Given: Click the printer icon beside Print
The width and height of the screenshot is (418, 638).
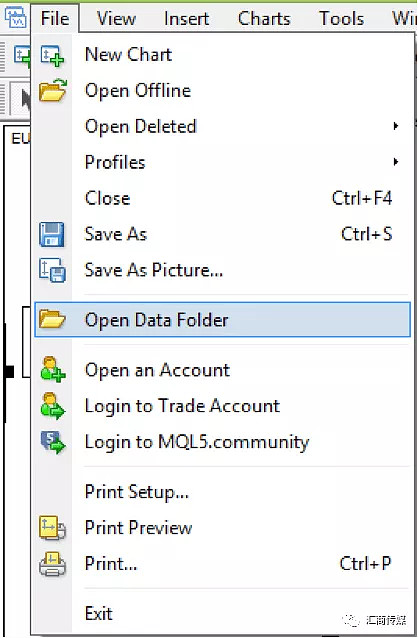Looking at the screenshot, I should tap(53, 564).
